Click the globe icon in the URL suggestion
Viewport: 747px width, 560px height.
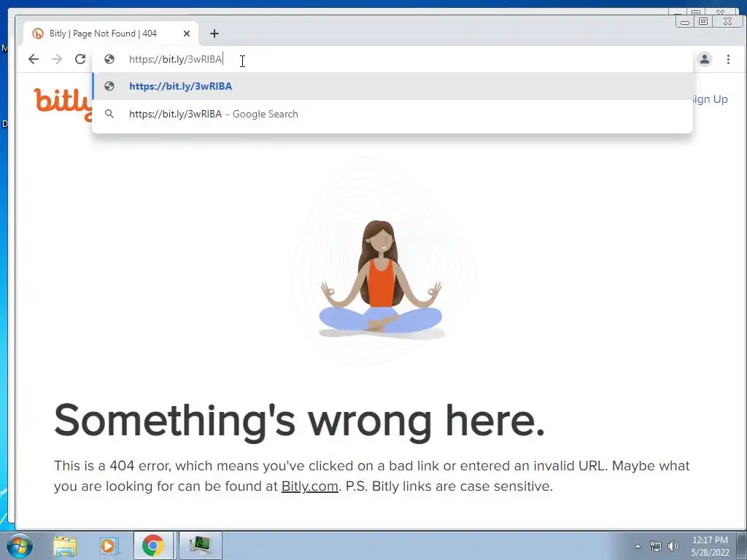point(109,86)
